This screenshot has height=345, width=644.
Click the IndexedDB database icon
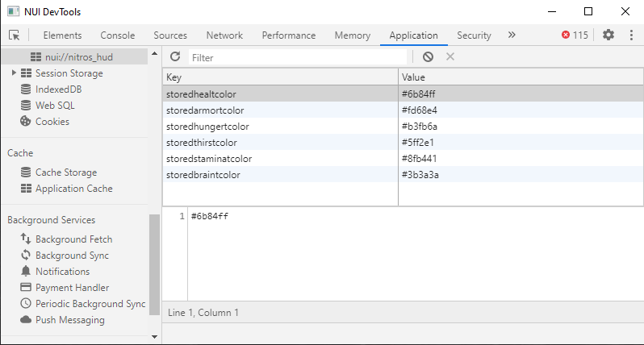26,89
